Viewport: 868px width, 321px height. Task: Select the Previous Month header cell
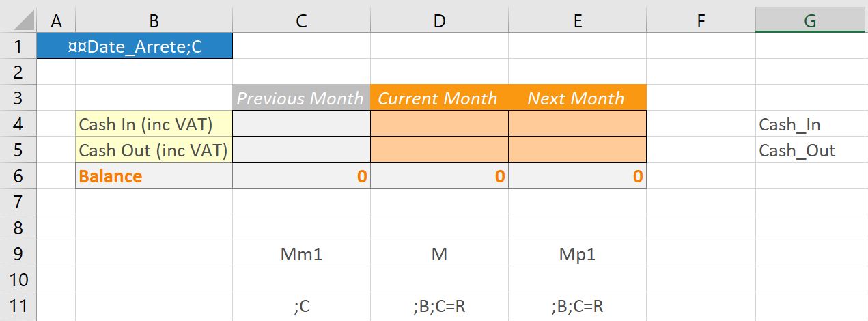tap(301, 98)
